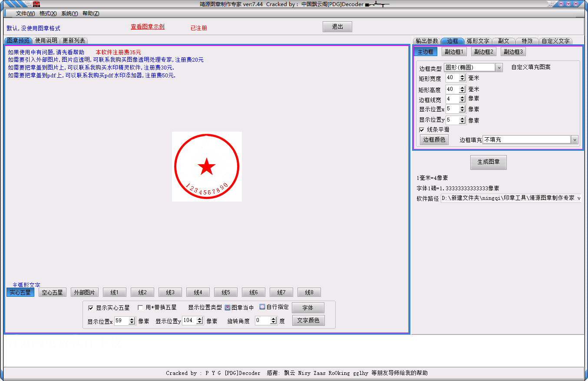
Task: Click 软件路径 text field
Action: (x=511, y=198)
